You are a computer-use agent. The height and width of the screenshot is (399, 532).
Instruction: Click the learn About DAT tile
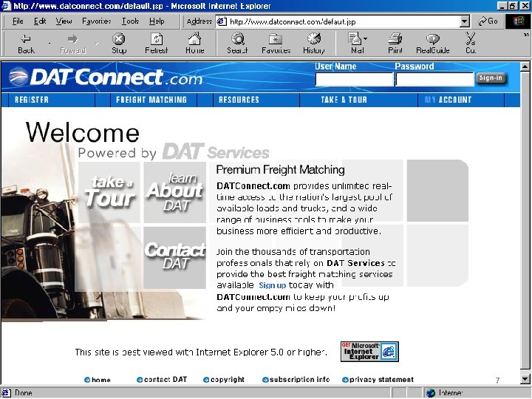coord(174,192)
